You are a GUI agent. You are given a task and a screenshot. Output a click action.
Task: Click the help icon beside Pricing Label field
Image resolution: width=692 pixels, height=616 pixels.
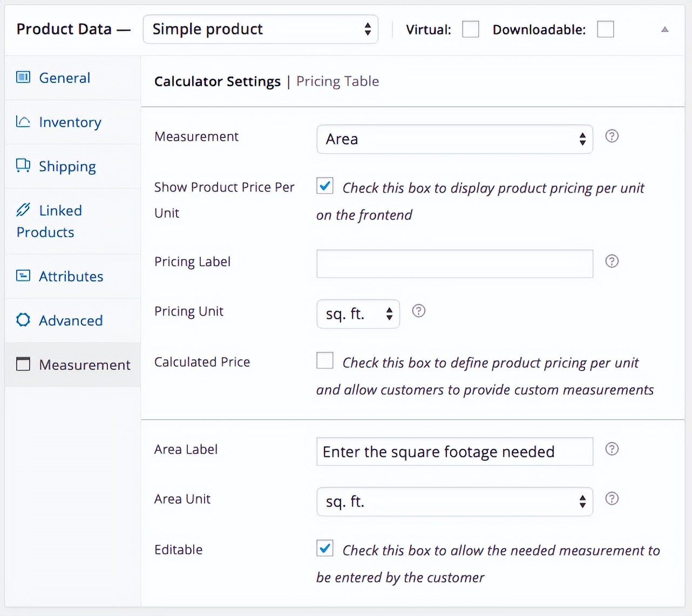point(612,261)
